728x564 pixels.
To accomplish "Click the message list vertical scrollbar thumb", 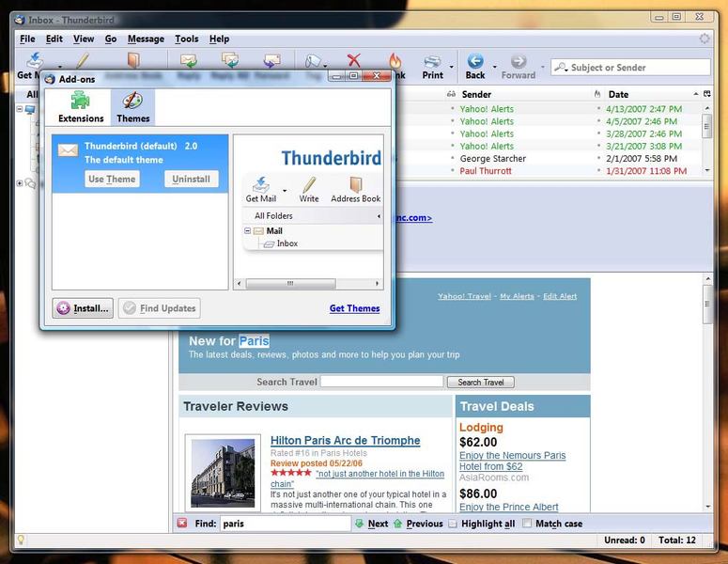I will pos(707,126).
